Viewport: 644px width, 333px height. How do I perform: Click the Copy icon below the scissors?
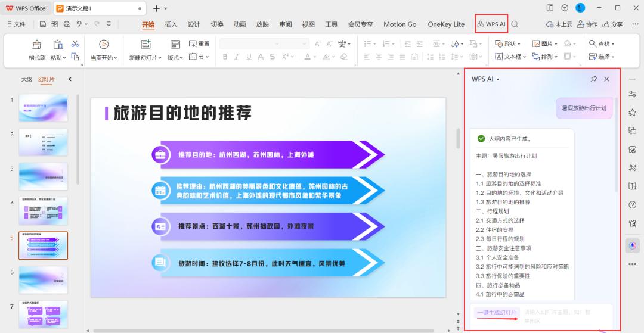point(75,57)
